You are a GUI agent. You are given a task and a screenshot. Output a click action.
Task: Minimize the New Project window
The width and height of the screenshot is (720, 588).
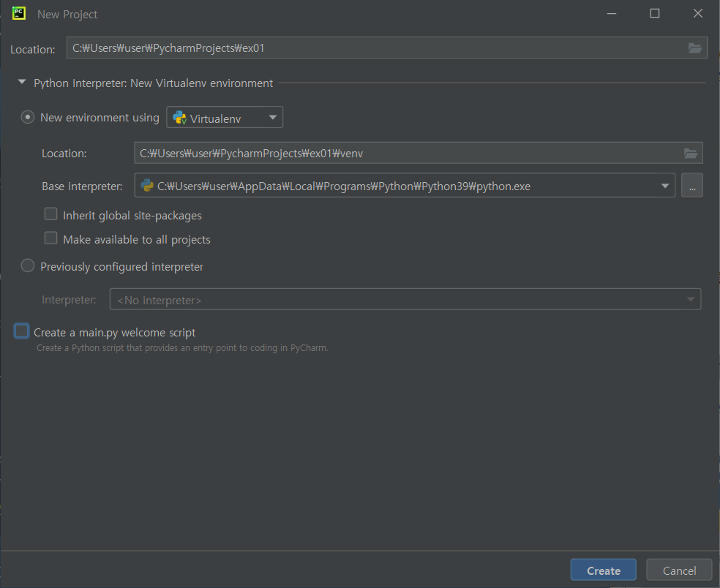point(612,14)
